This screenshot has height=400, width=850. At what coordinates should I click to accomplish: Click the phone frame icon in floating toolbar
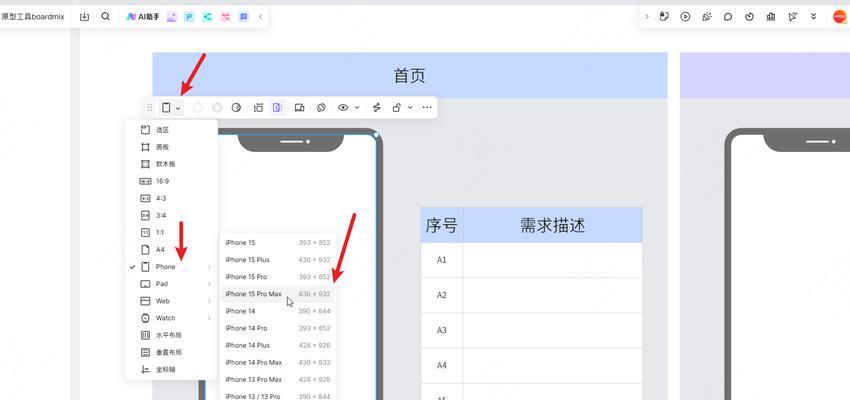coord(166,108)
